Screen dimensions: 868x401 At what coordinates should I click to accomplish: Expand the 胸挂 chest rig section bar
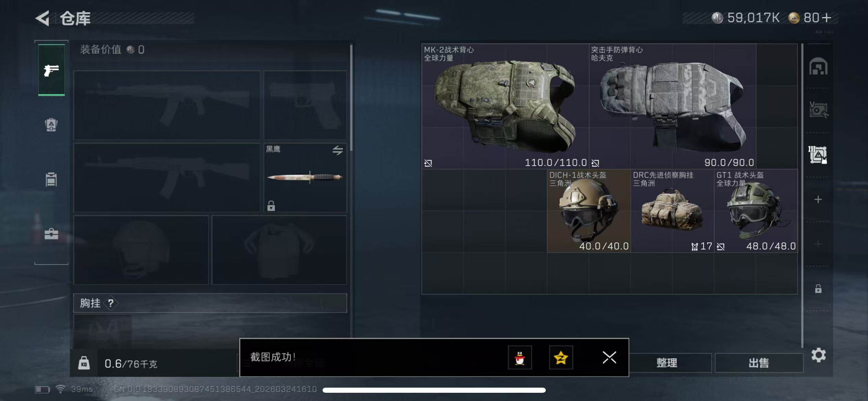(x=210, y=303)
